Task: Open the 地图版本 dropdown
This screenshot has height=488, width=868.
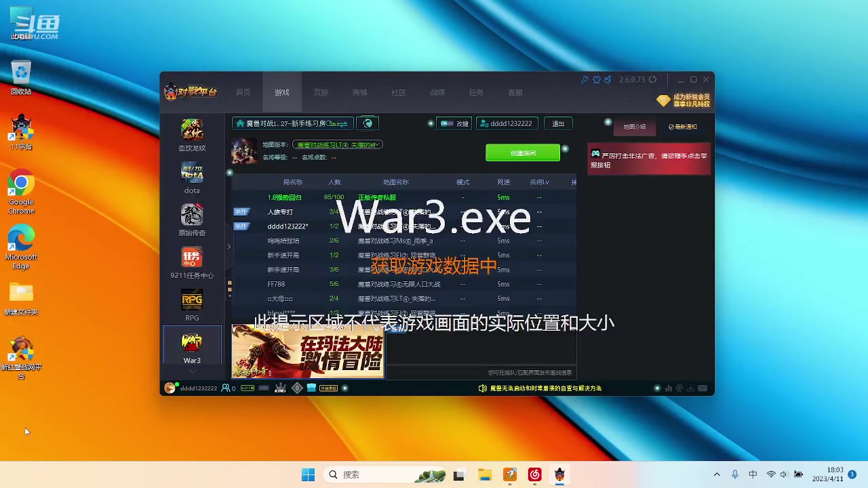Action: [x=338, y=145]
